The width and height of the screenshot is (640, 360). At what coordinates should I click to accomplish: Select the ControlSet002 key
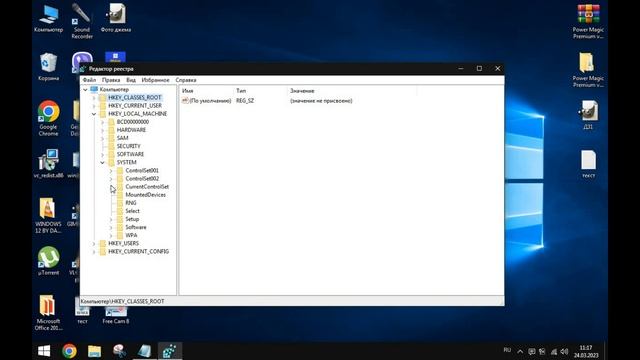[142, 179]
